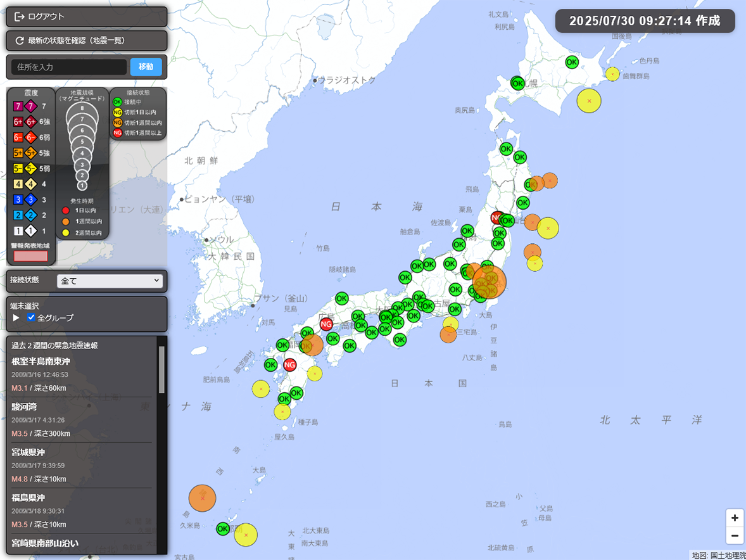746x560 pixels.
Task: Toggle the 全グループ checkbox
Action: 32,317
